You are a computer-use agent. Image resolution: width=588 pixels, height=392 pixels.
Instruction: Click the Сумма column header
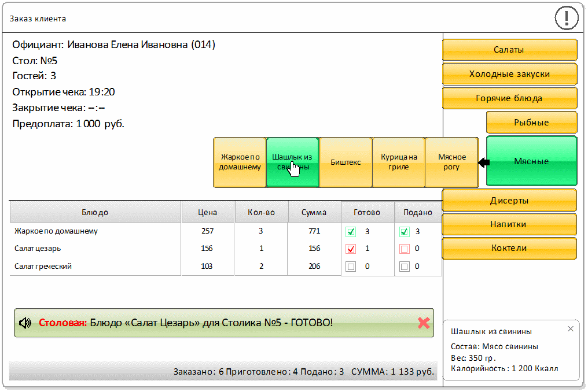pyautogui.click(x=314, y=212)
